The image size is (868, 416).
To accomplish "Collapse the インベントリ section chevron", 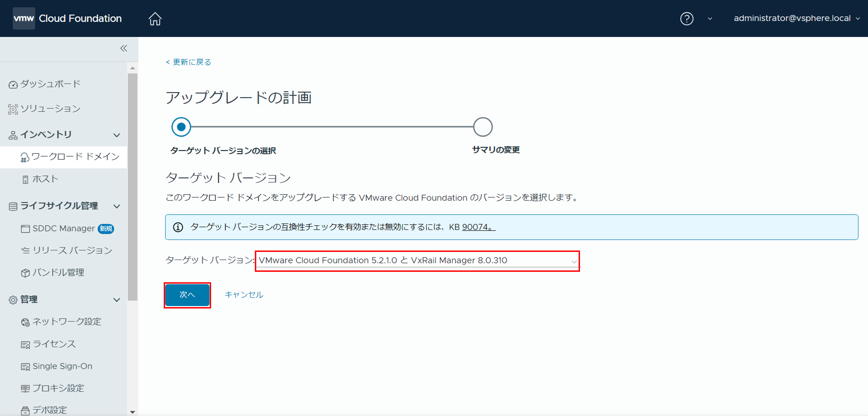I will [x=117, y=135].
